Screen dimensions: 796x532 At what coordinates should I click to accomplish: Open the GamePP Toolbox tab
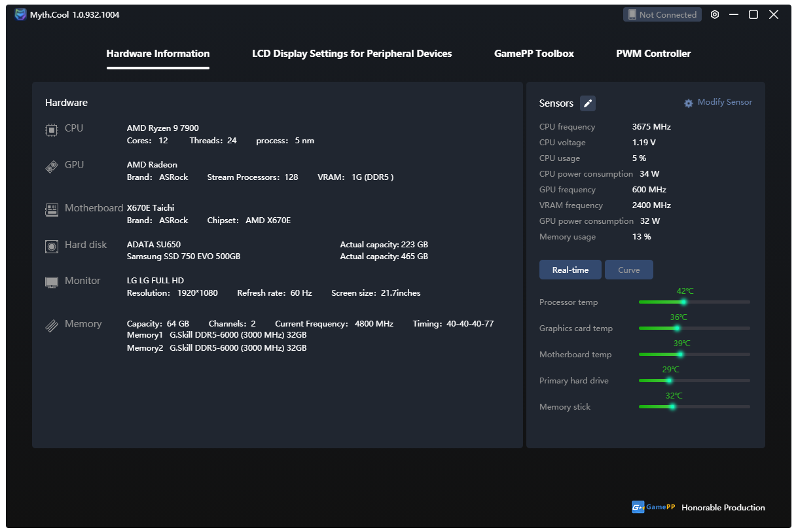534,54
